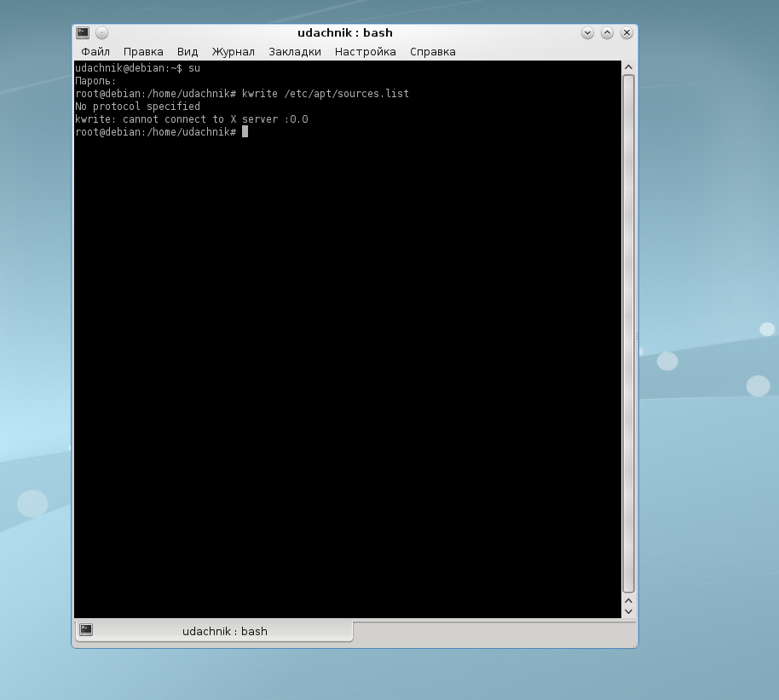
Task: Select the udachnik : bash tab
Action: coord(224,632)
